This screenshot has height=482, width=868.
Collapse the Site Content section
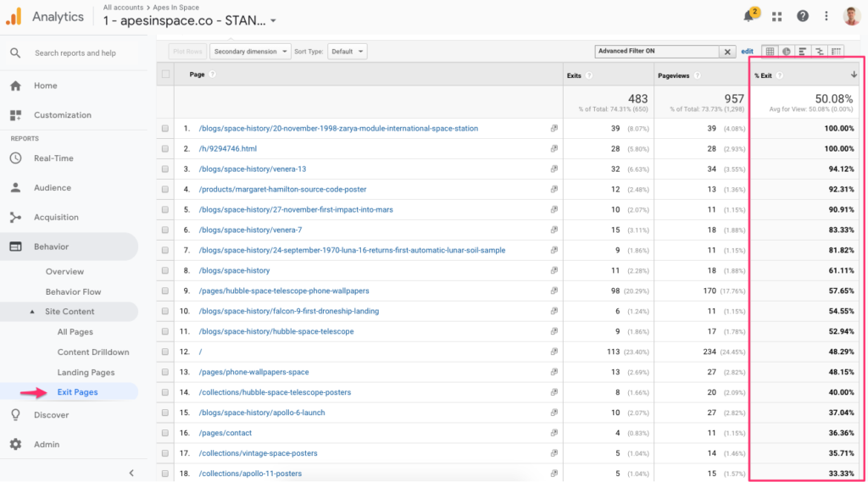[x=32, y=312]
